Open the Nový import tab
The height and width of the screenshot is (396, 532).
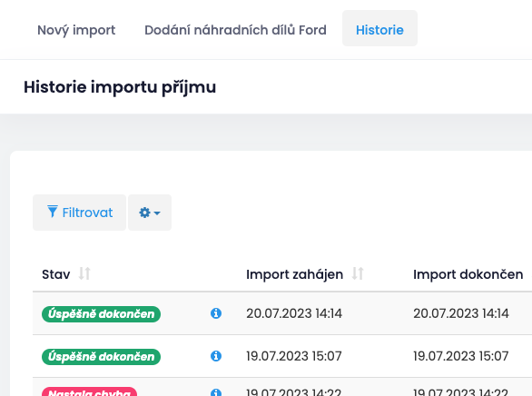tap(76, 30)
